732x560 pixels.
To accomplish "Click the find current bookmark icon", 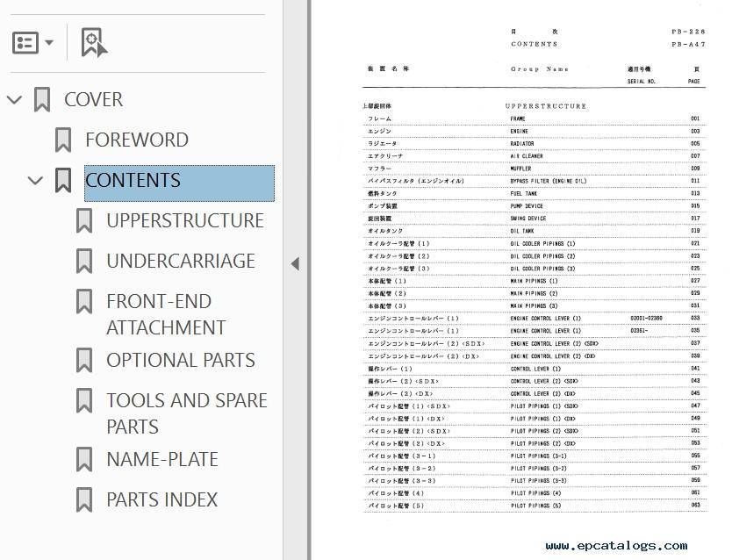I will [x=94, y=42].
